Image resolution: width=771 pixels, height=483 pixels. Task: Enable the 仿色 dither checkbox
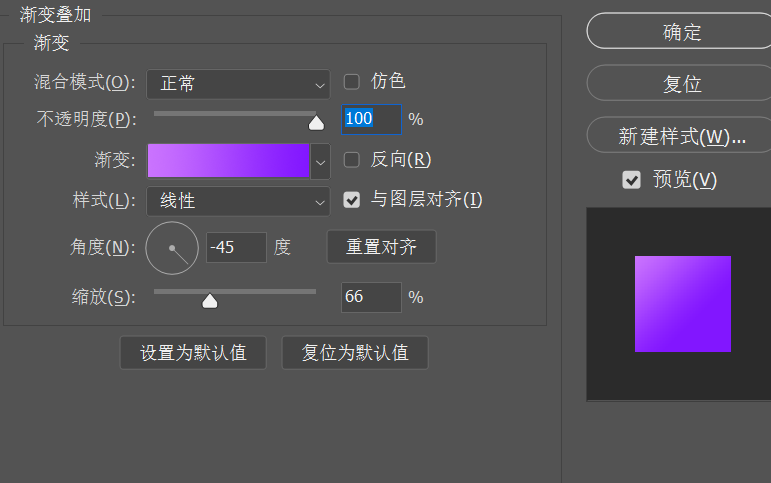point(352,82)
